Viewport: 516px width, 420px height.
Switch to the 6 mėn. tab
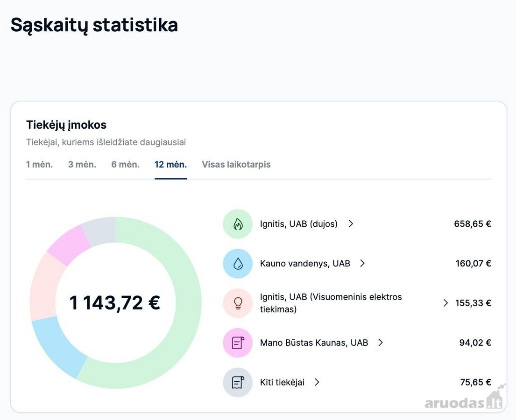(125, 164)
